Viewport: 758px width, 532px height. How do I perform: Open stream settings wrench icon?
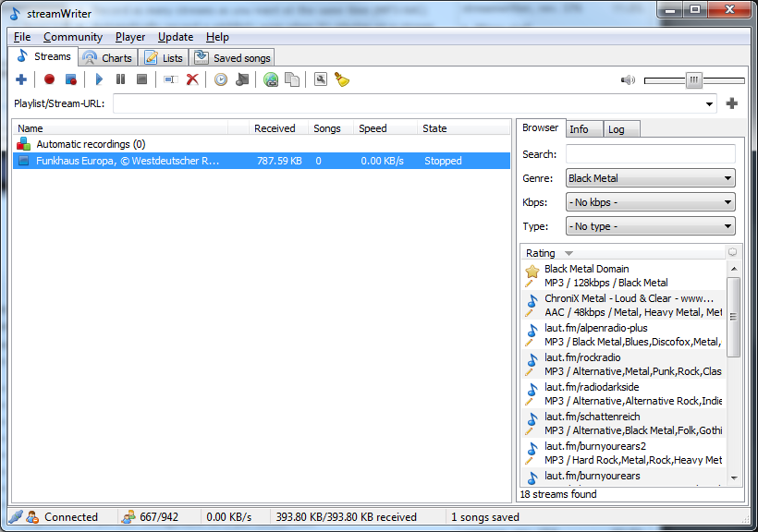pyautogui.click(x=321, y=79)
